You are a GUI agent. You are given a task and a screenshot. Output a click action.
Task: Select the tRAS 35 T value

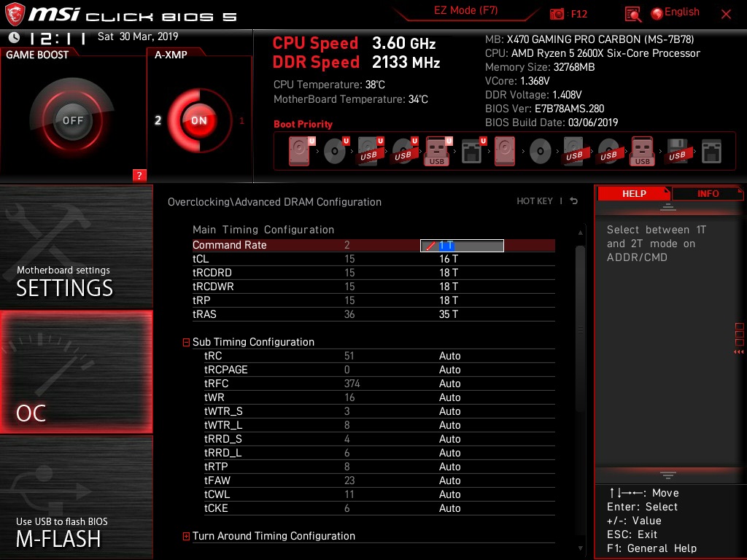(x=449, y=314)
